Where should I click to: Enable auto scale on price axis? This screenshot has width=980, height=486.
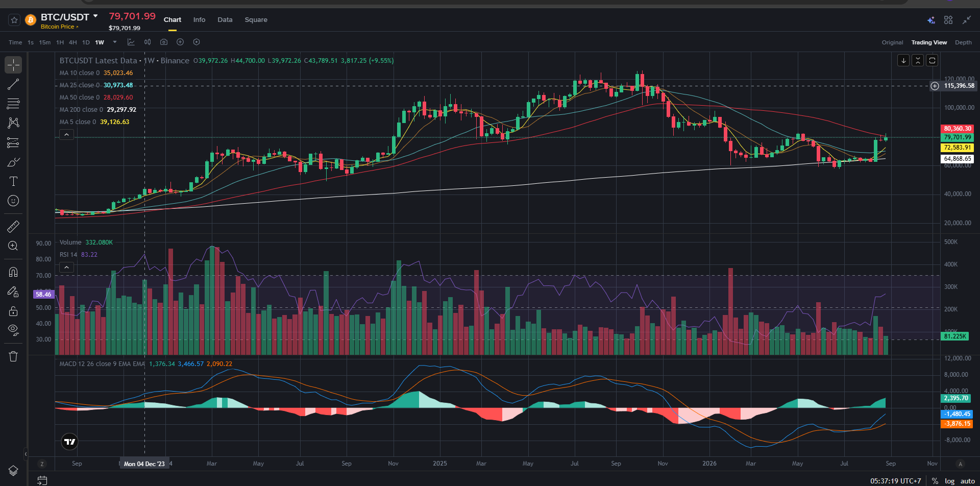point(968,481)
